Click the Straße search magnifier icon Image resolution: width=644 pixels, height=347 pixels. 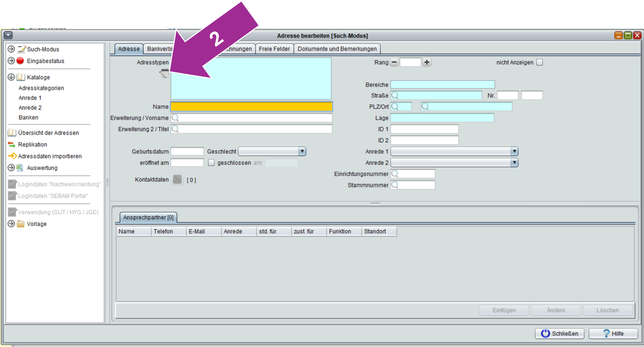pos(395,96)
